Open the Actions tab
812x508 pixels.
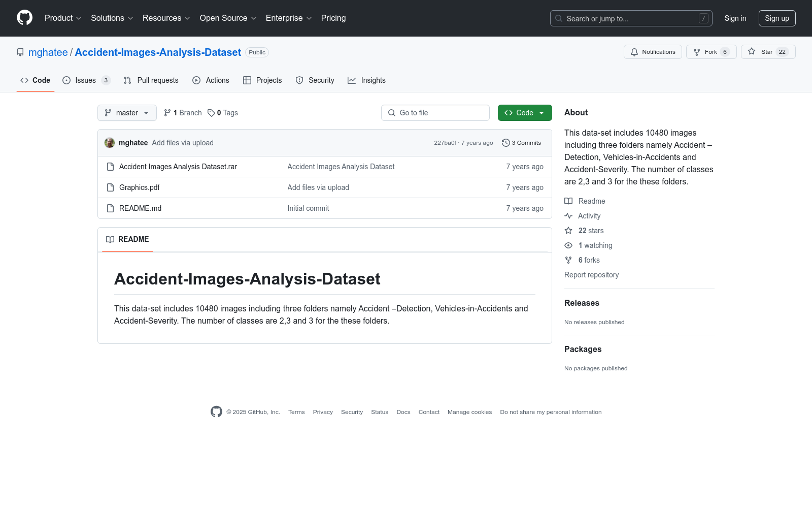[x=211, y=80]
